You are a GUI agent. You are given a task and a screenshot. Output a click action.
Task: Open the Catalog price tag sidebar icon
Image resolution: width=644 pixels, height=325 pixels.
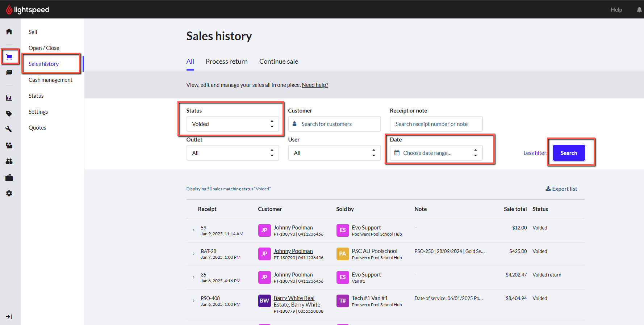point(9,114)
